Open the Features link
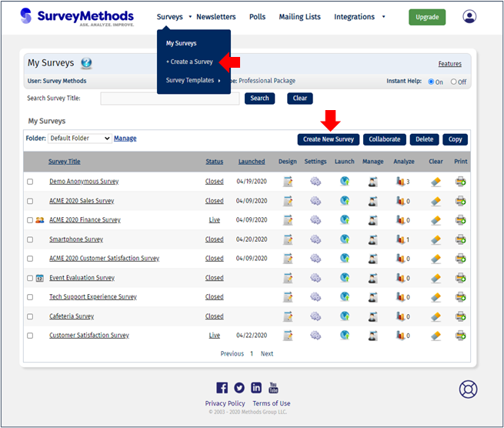Screen dimensions: 504x428 pyautogui.click(x=449, y=64)
